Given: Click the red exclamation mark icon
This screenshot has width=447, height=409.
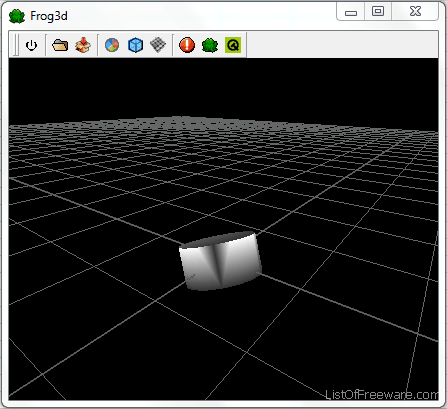Looking at the screenshot, I should pos(187,45).
